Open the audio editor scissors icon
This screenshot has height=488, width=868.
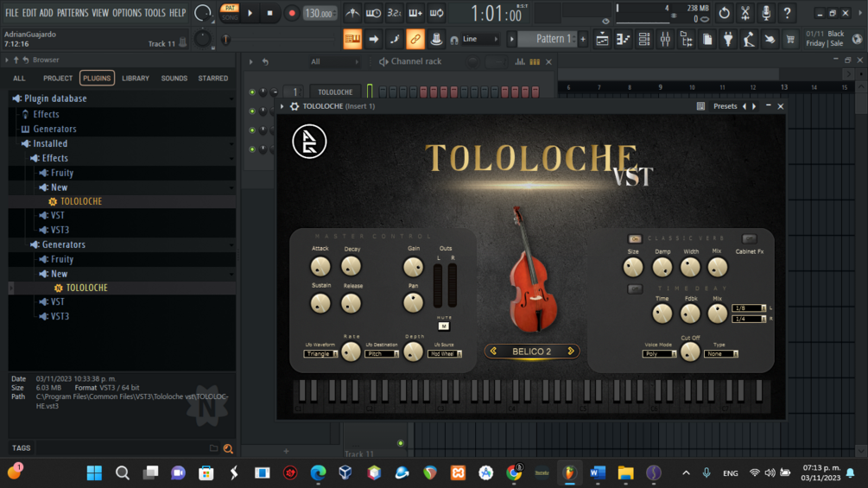pos(745,13)
